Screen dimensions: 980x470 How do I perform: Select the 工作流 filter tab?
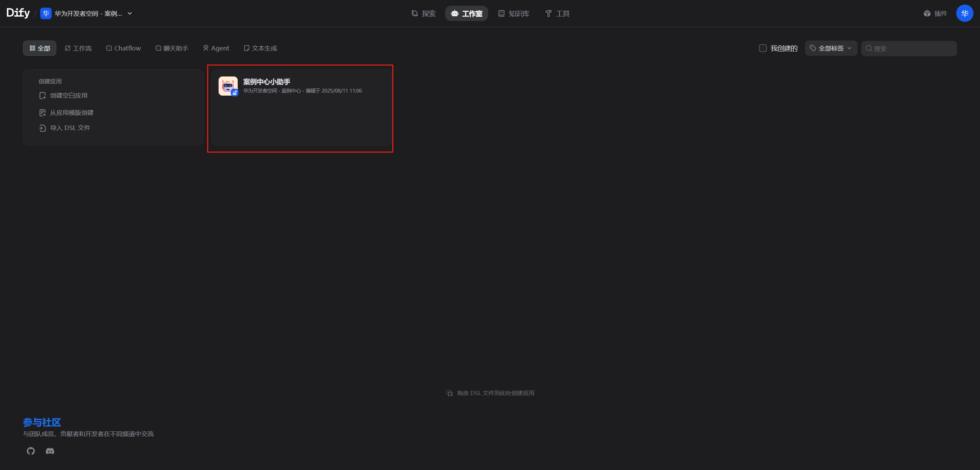(x=78, y=48)
